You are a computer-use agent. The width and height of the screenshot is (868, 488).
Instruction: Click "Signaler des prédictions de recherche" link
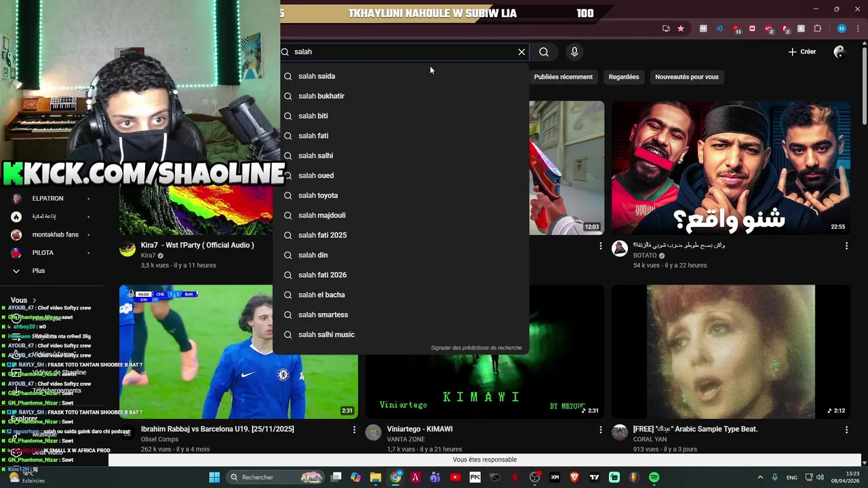476,348
